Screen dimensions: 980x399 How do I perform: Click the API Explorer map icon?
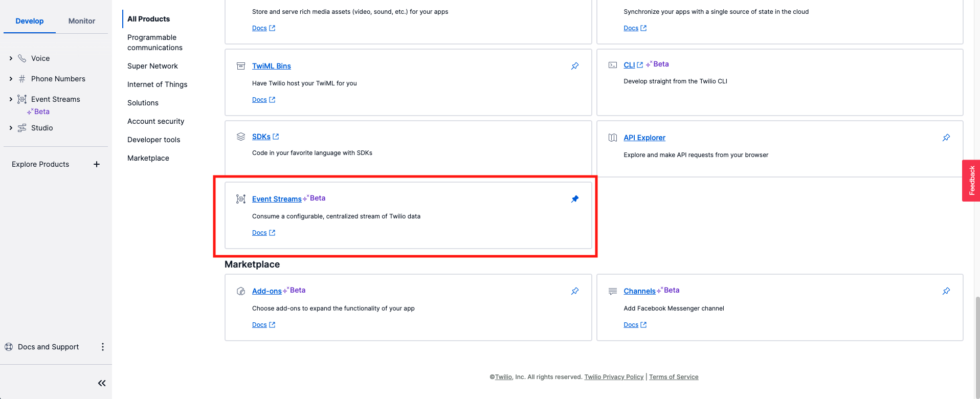[612, 138]
